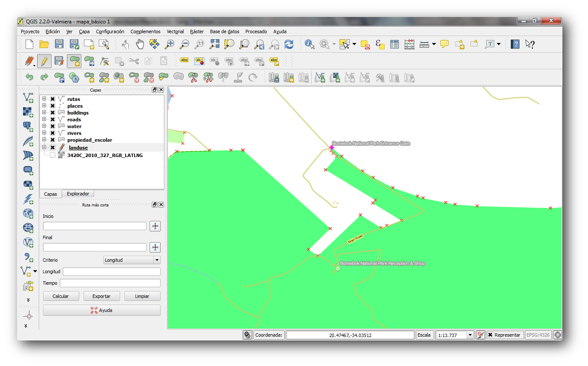Click the Limpiar button
Image resolution: width=588 pixels, height=366 pixels.
[x=142, y=296]
